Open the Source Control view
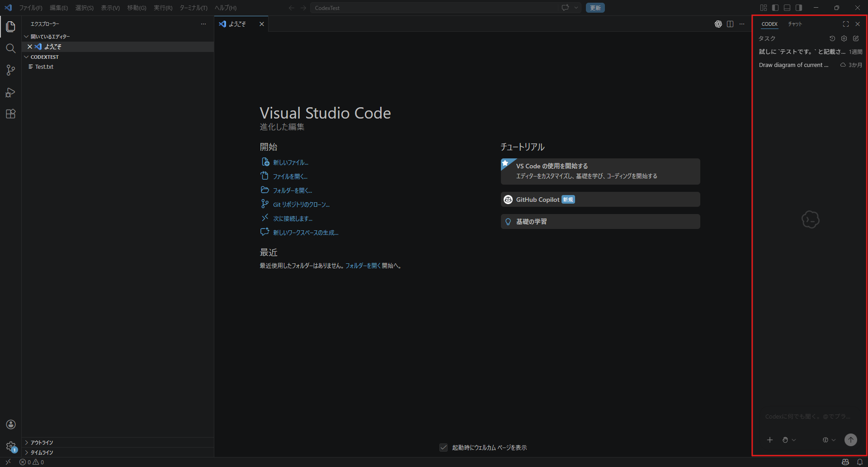The height and width of the screenshot is (467, 868). point(10,70)
